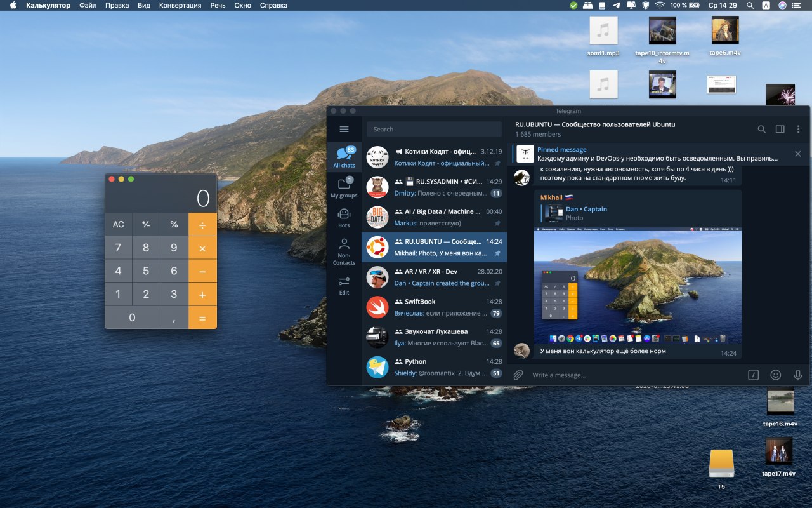Click the paperclip attach file icon
Image resolution: width=812 pixels, height=508 pixels.
tap(518, 375)
